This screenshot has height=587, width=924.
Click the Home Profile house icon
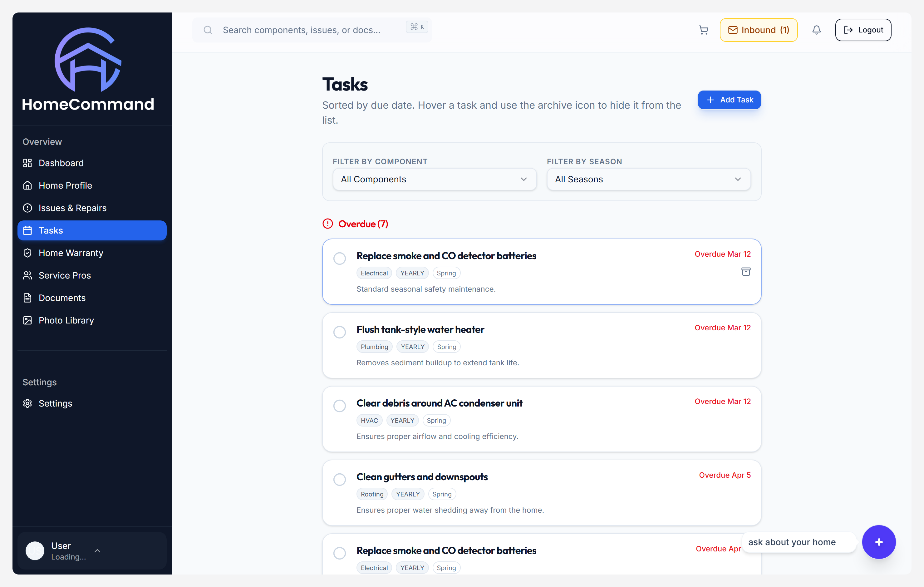[27, 185]
